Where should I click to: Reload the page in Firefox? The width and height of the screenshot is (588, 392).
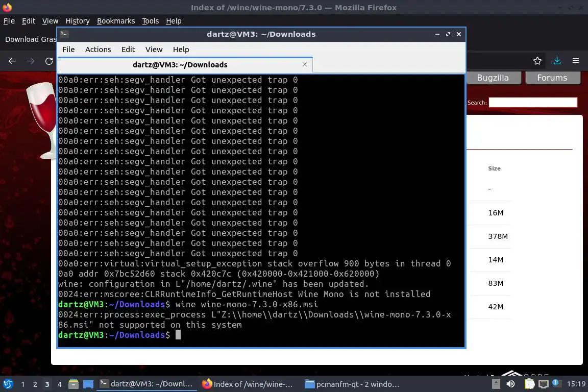[49, 61]
